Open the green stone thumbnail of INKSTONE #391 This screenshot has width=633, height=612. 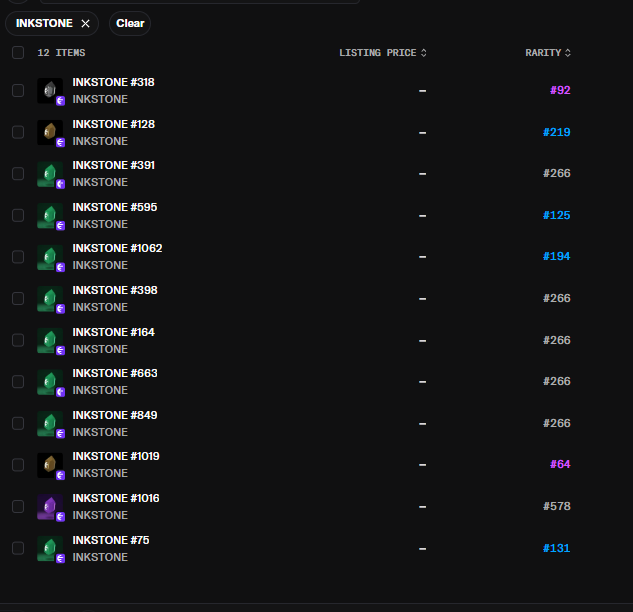(x=50, y=174)
